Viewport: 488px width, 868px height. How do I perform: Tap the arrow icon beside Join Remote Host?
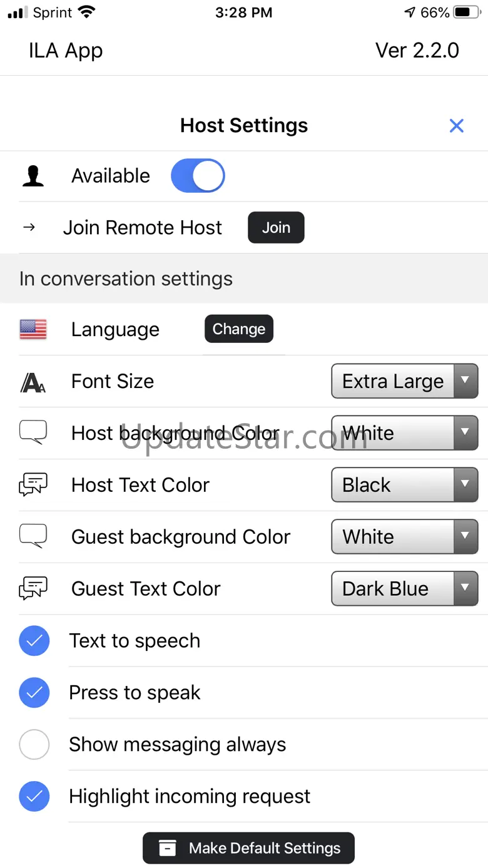[29, 227]
